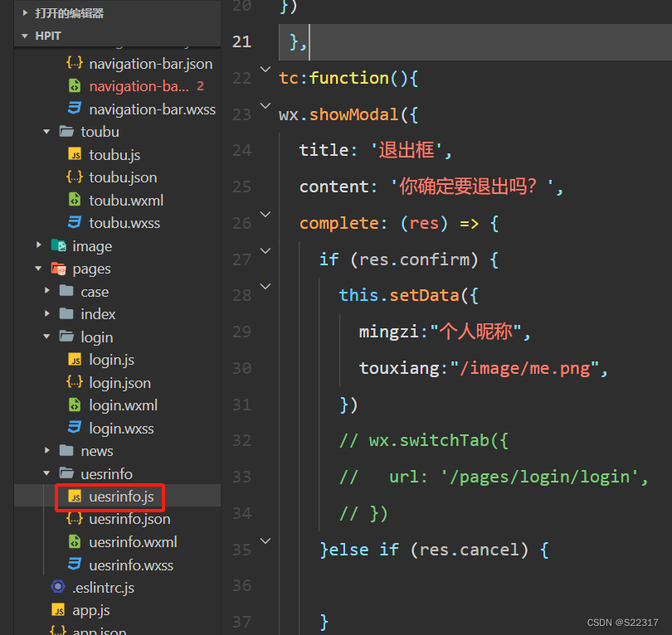Click the commented wx.switchTab line
This screenshot has width=672, height=635.
click(x=424, y=440)
